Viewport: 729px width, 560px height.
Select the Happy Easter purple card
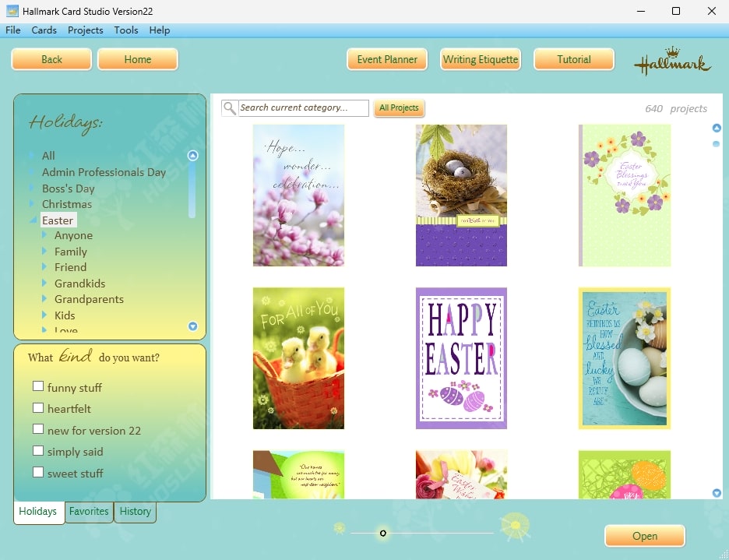click(x=461, y=358)
